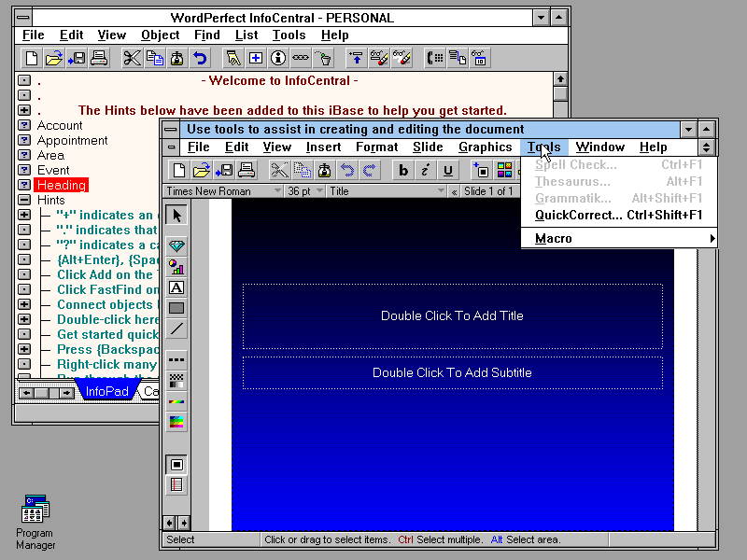Select the line drawing tool

(176, 329)
